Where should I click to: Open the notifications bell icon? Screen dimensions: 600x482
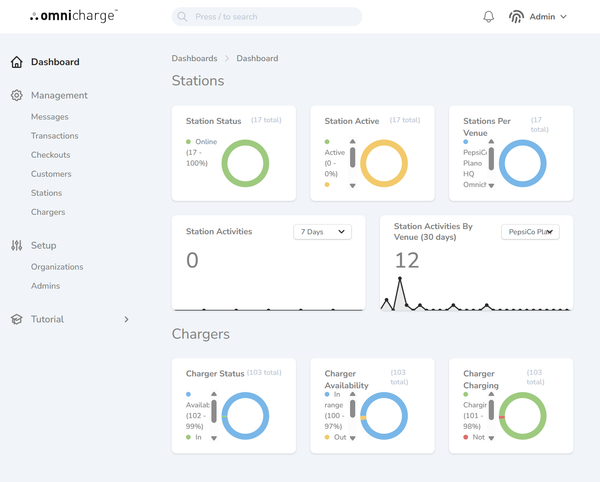(489, 16)
